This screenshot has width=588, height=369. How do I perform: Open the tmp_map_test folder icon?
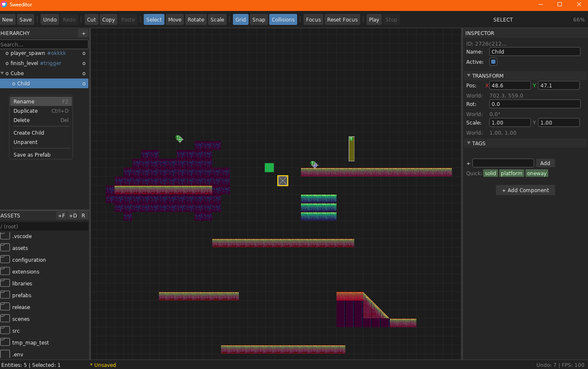5,342
